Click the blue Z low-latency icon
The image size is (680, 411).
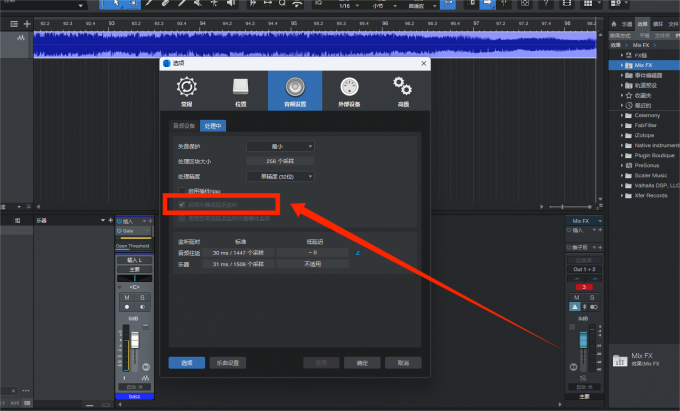(358, 253)
